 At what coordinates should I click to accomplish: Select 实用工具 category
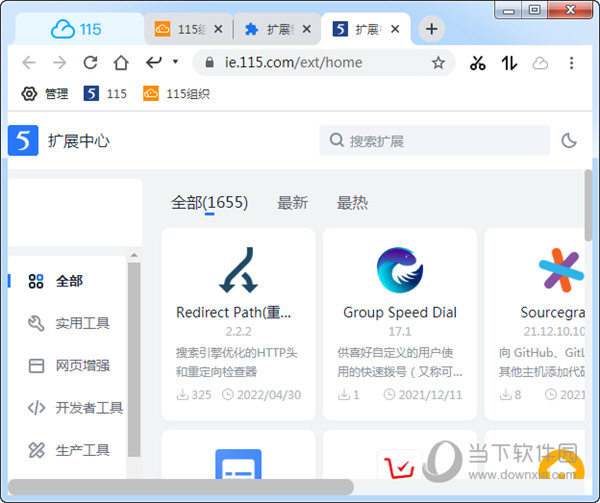pos(69,323)
